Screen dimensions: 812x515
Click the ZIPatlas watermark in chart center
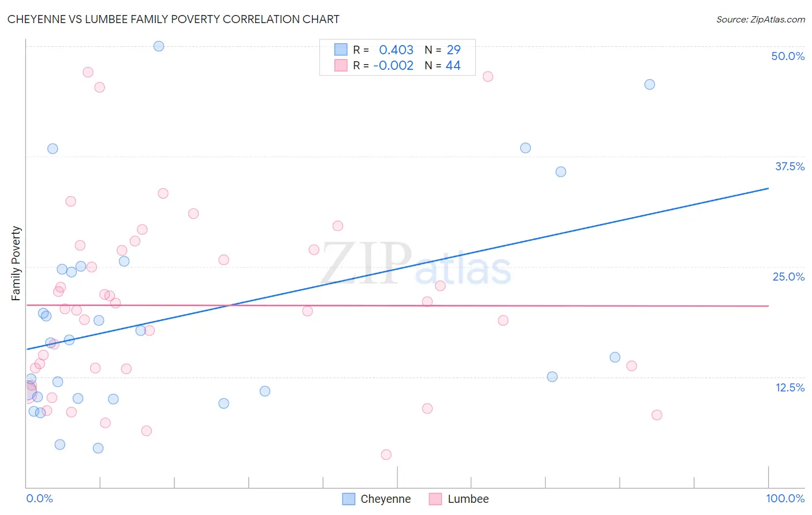[x=416, y=264]
